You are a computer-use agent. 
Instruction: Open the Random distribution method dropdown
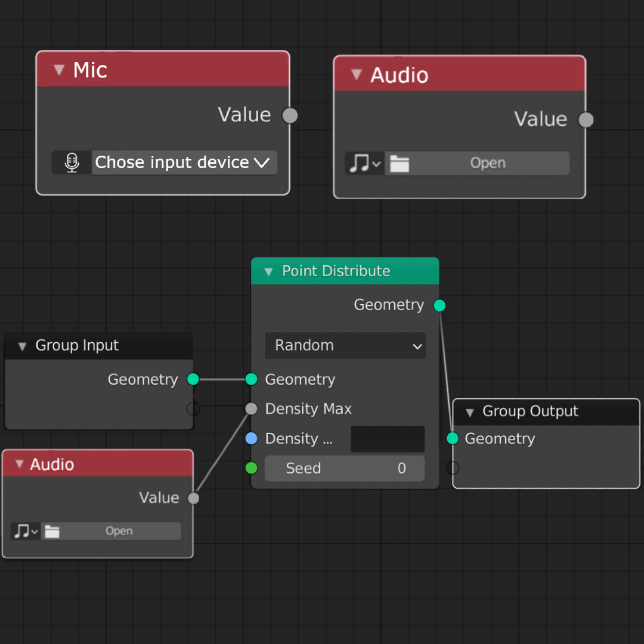click(x=345, y=345)
